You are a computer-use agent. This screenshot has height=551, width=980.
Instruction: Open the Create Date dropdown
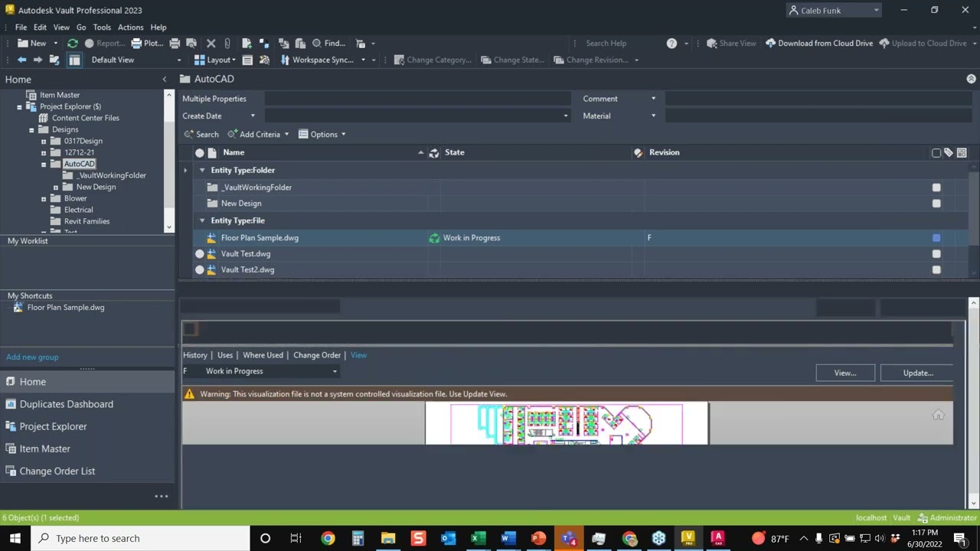253,116
